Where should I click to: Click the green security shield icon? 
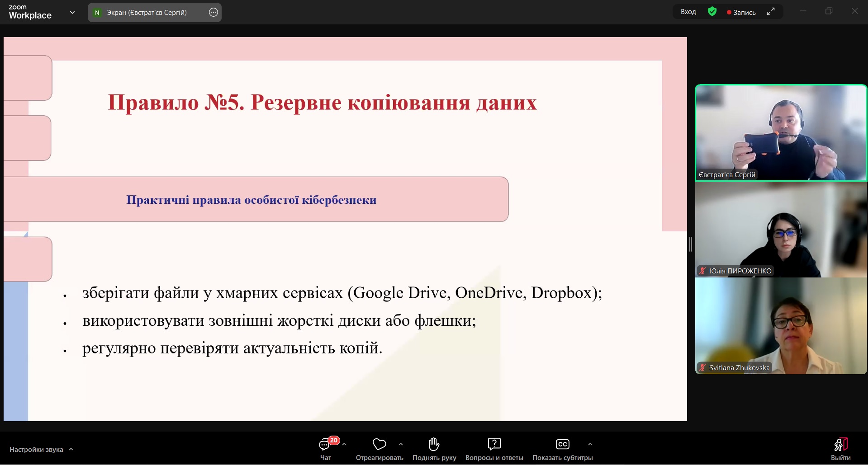point(712,12)
